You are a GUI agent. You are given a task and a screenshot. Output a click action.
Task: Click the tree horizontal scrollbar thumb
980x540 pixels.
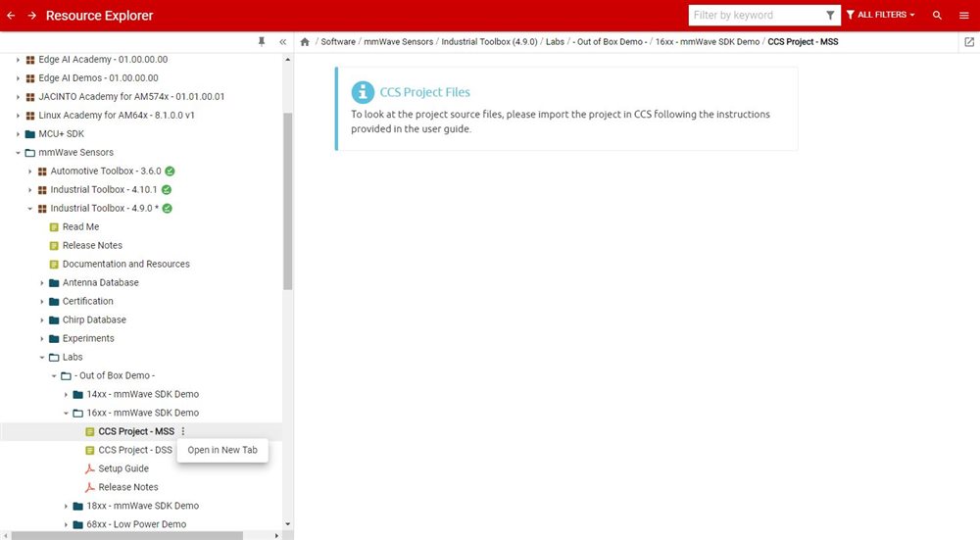(x=126, y=536)
